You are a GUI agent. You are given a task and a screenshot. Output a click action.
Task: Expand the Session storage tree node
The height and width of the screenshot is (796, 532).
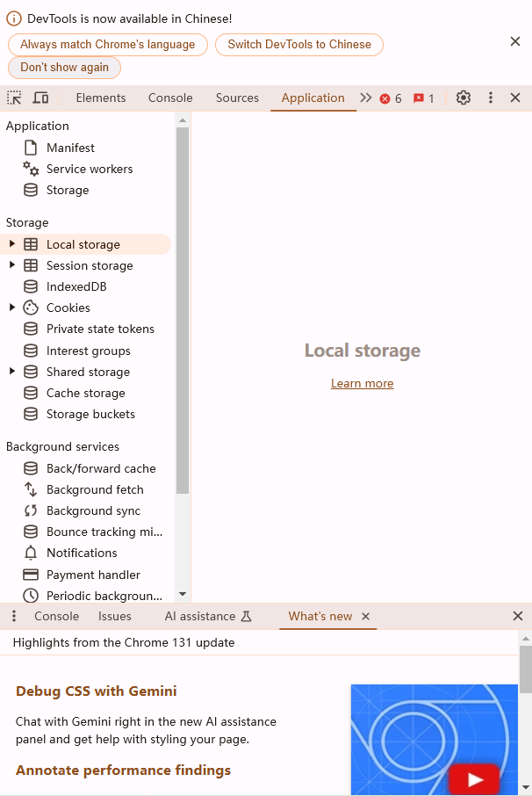pos(12,265)
